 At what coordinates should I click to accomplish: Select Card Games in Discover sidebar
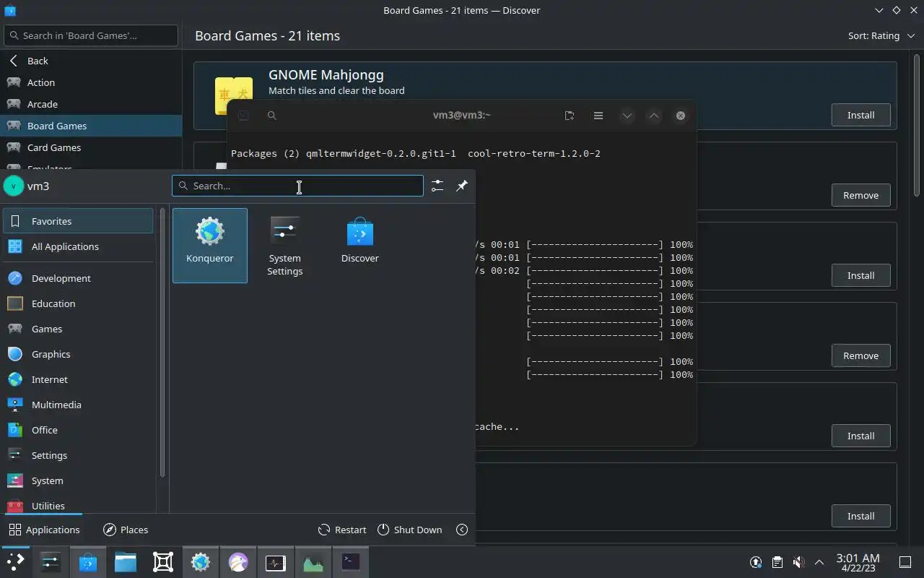[91, 147]
